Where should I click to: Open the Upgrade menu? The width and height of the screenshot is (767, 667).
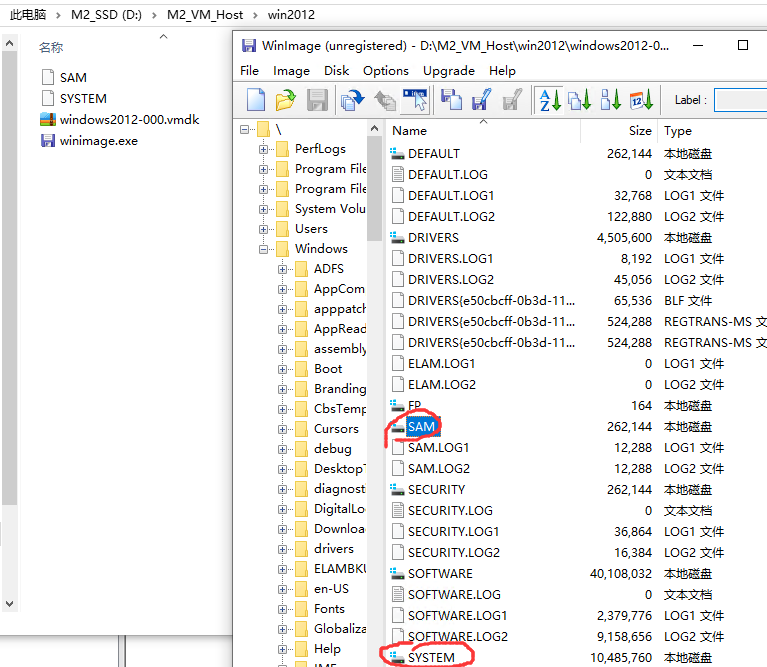tap(449, 71)
